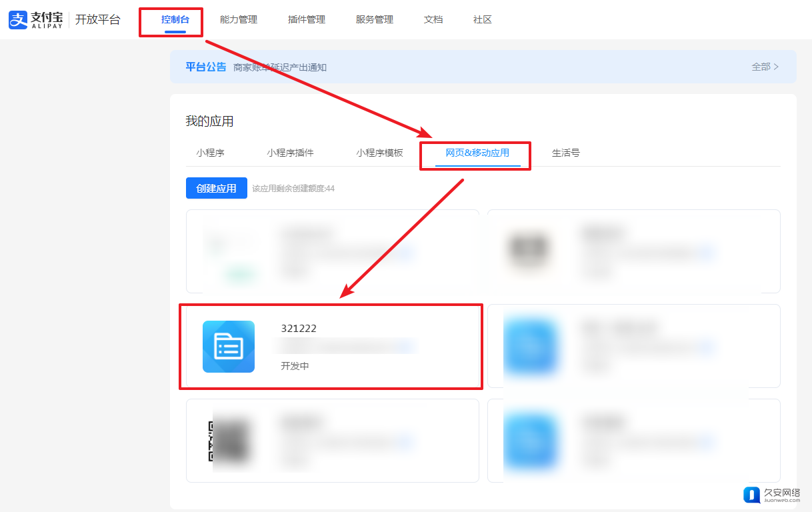This screenshot has height=512, width=812.
Task: Visit the 社区 navigation link
Action: (x=483, y=20)
